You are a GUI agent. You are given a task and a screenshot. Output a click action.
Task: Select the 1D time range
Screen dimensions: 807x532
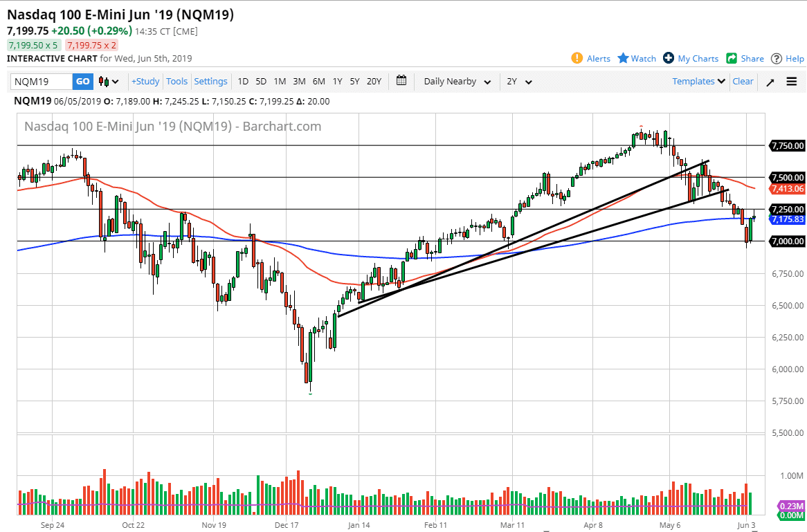click(x=243, y=81)
